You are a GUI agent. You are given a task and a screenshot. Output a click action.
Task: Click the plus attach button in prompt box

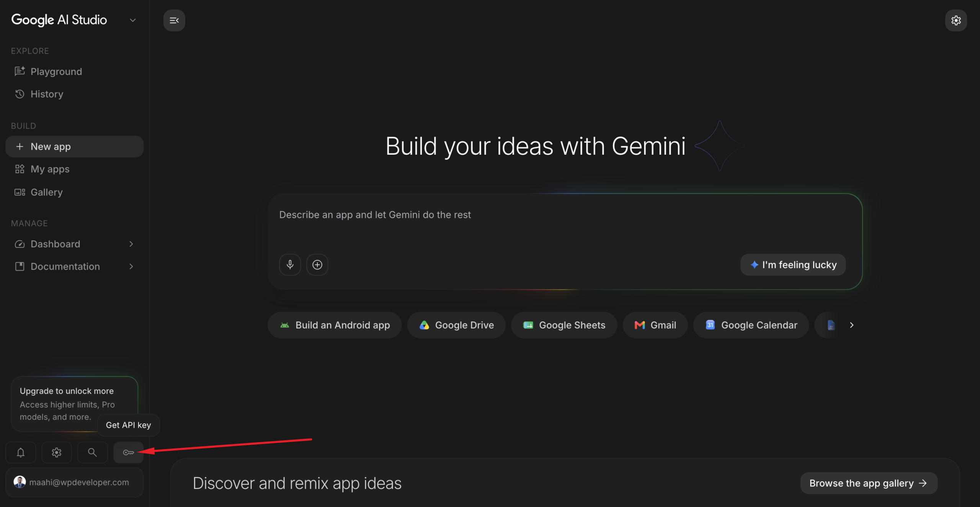[x=317, y=265]
